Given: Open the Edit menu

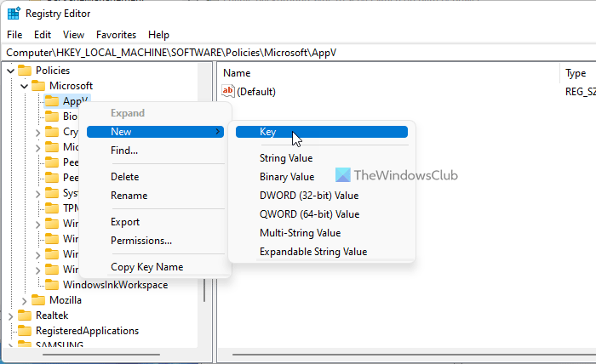Looking at the screenshot, I should [x=43, y=35].
